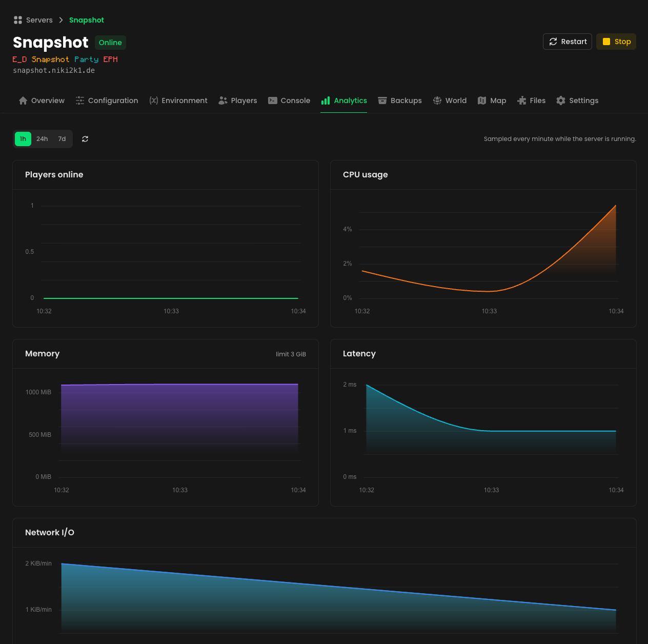
Task: Click the Configuration sliders icon
Action: tap(80, 100)
